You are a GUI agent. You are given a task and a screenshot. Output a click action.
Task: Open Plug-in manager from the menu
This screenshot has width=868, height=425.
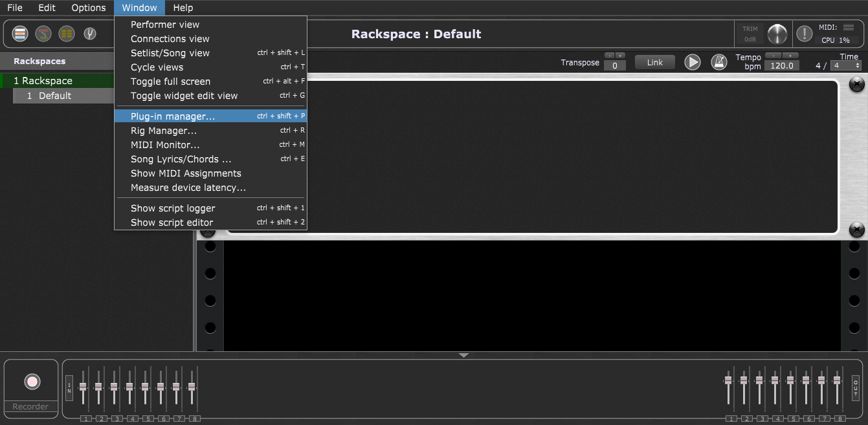click(210, 116)
